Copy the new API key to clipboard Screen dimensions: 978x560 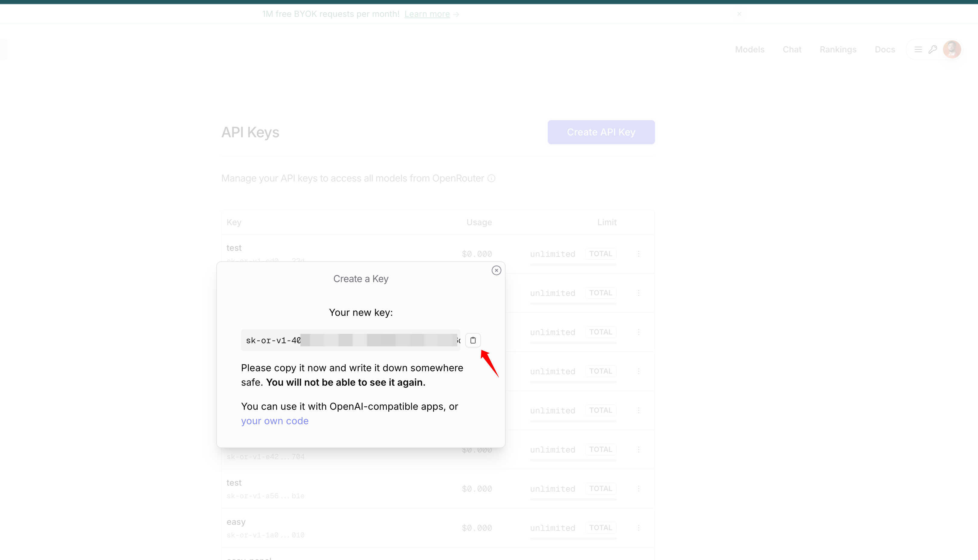point(473,341)
